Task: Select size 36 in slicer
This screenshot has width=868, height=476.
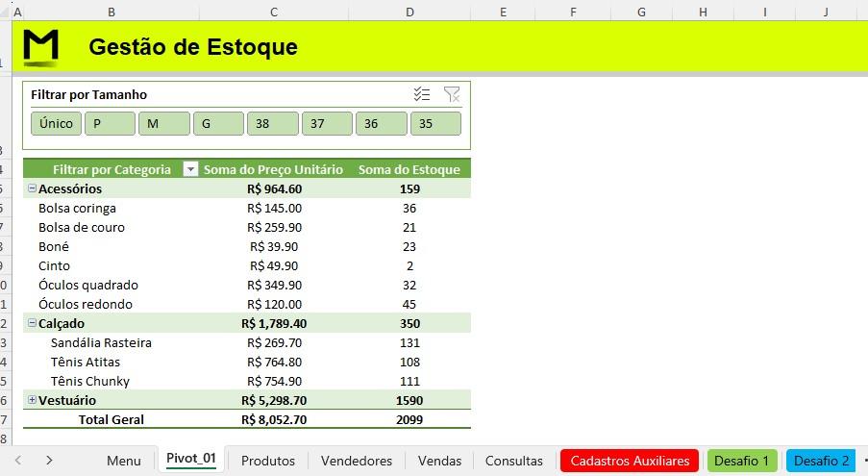Action: click(381, 123)
